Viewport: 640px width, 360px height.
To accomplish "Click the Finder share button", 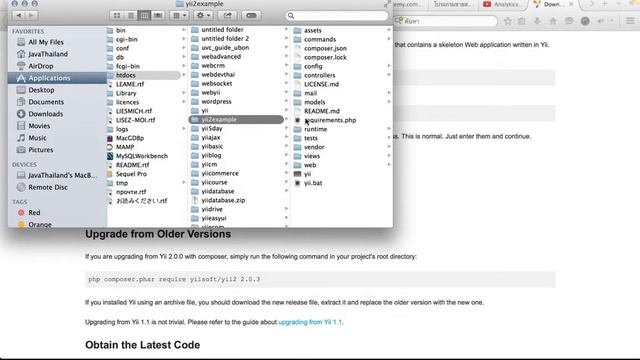I will pos(227,16).
